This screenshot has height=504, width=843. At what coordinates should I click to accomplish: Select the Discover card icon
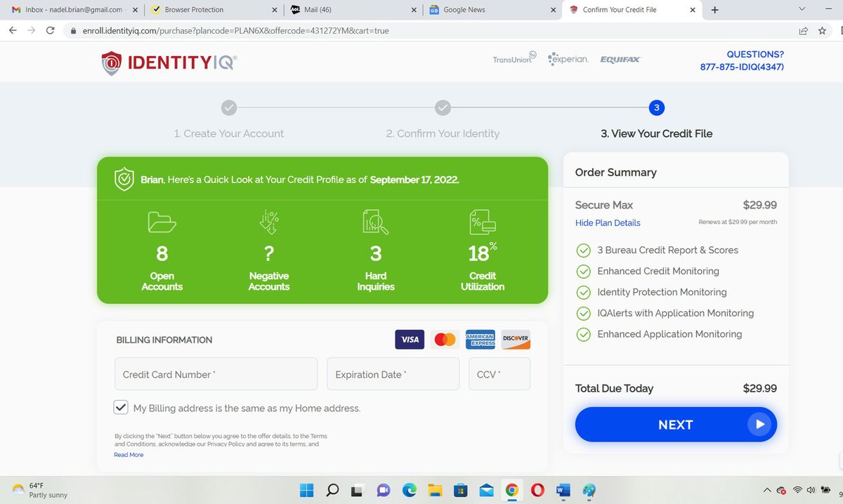click(515, 339)
